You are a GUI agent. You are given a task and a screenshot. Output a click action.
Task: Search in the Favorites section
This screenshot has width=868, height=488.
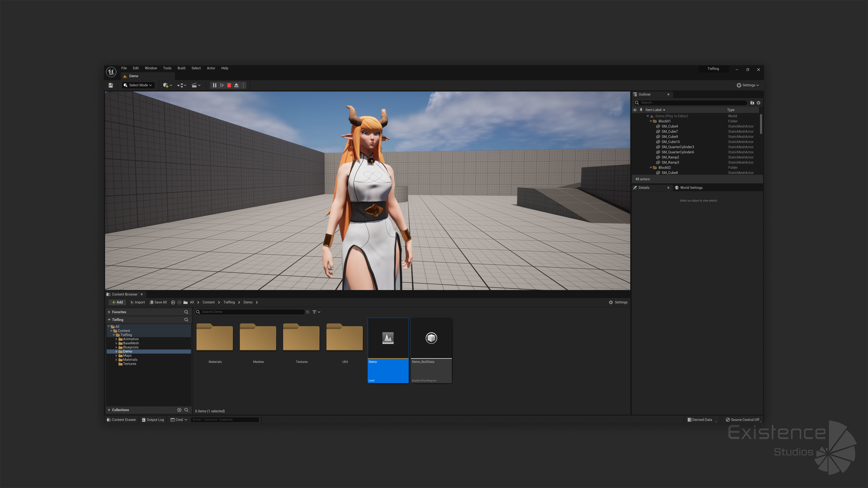(186, 312)
